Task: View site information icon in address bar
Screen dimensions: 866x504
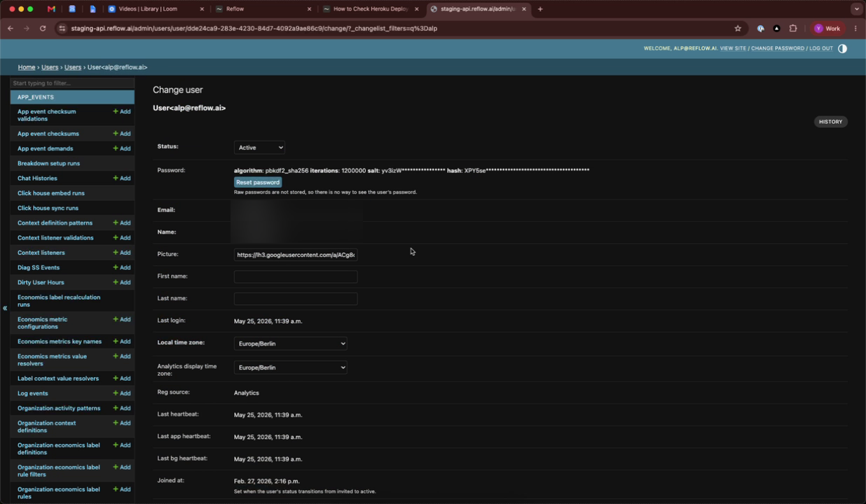Action: [x=62, y=29]
